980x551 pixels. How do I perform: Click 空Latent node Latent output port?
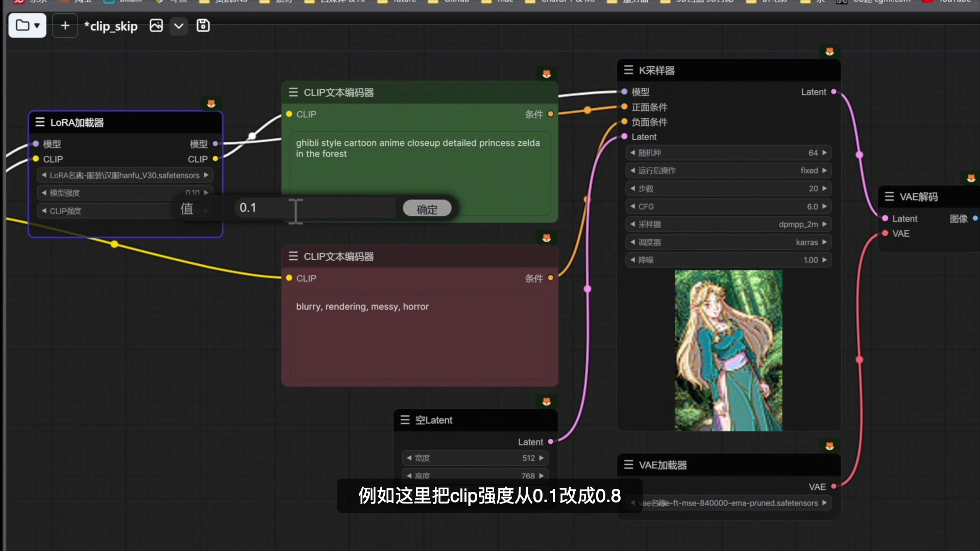coord(551,442)
